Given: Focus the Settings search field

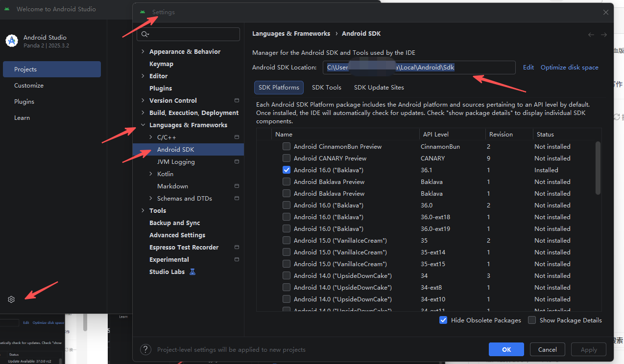Looking at the screenshot, I should (189, 34).
